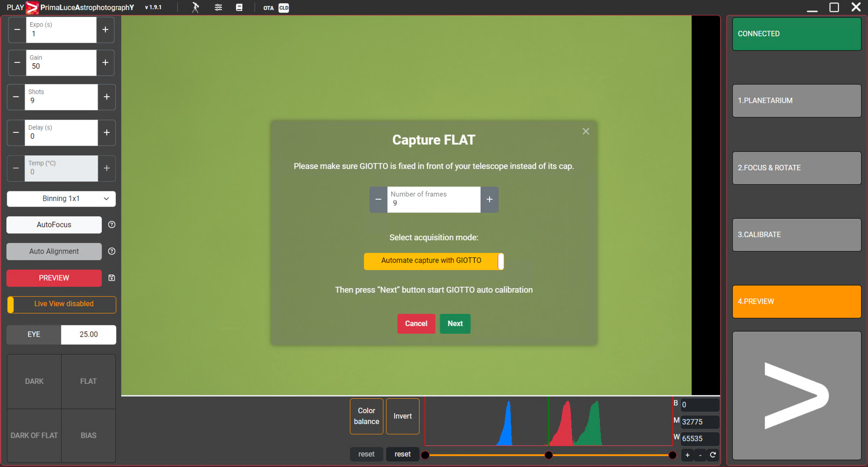Increase exposure with Expo plus button

(105, 30)
